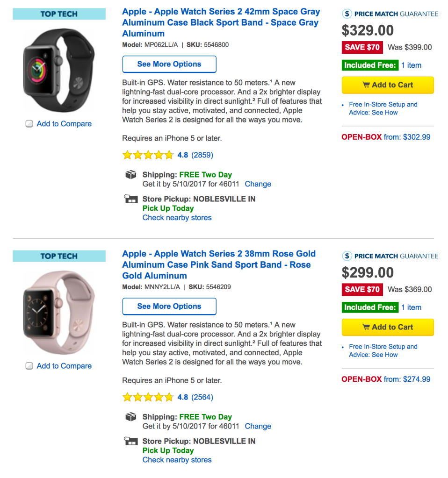Click Check nearby stores under the Space Gray watch
This screenshot has height=478, width=448.
(x=177, y=218)
